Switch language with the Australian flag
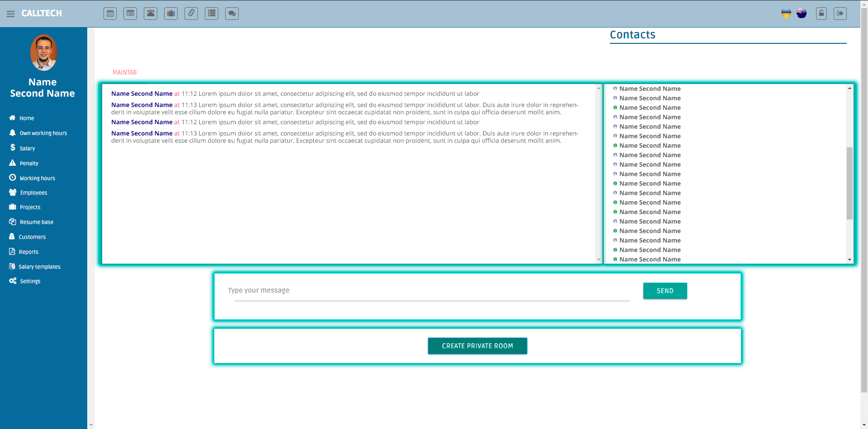 802,14
